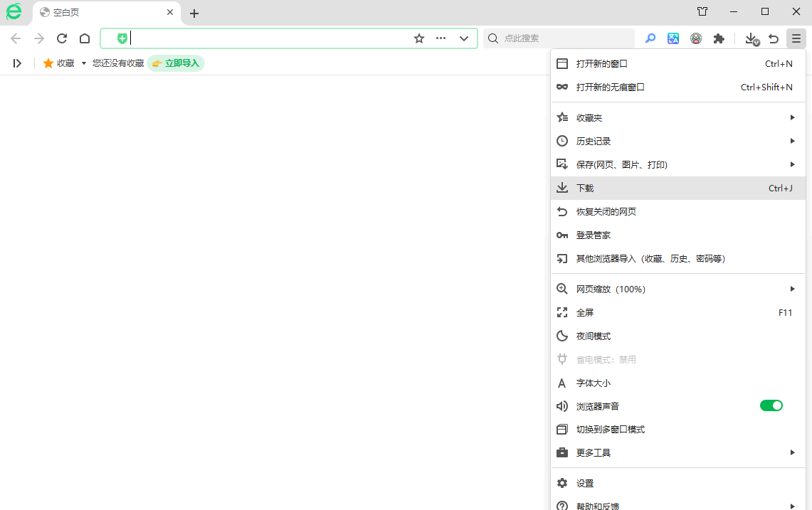812x510 pixels.
Task: Open the download manager icon with V badge
Action: (x=752, y=38)
